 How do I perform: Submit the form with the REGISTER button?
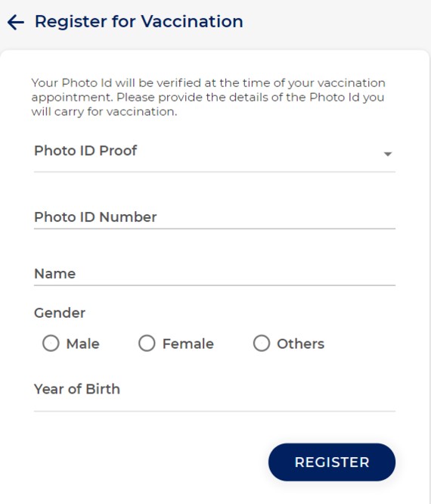pos(332,462)
